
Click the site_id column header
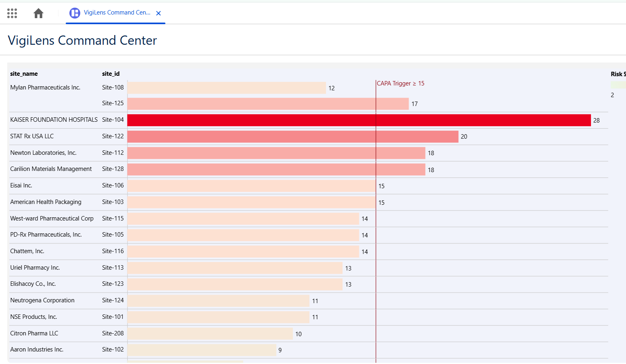pyautogui.click(x=111, y=74)
